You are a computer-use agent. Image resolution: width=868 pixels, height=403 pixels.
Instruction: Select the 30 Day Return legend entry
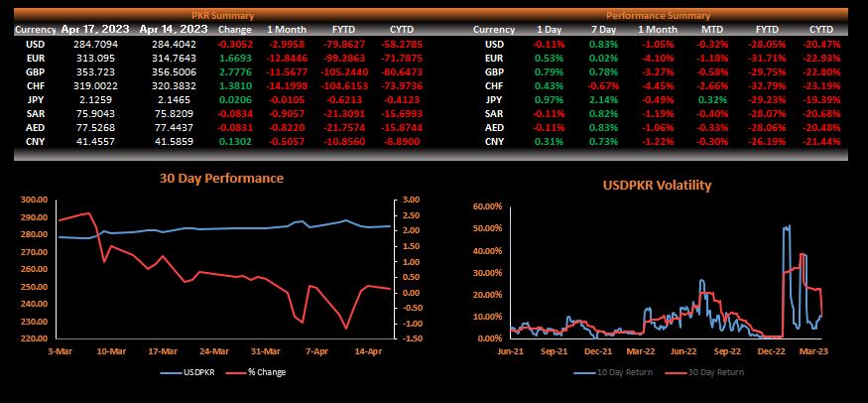[704, 372]
